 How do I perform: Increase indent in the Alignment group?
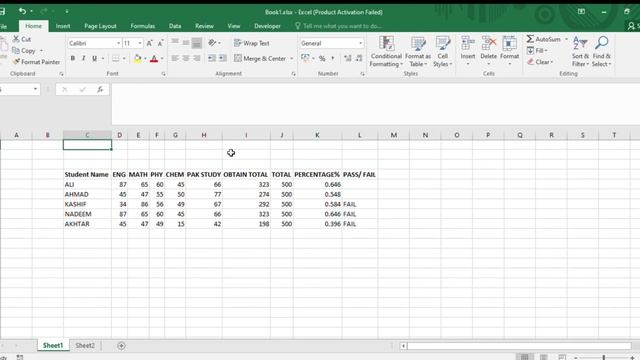(x=222, y=58)
